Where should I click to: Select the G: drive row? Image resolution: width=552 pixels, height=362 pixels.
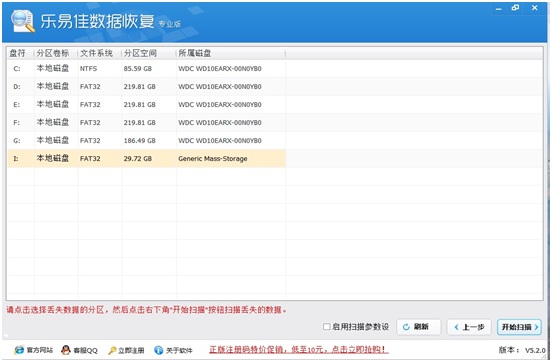coord(146,141)
